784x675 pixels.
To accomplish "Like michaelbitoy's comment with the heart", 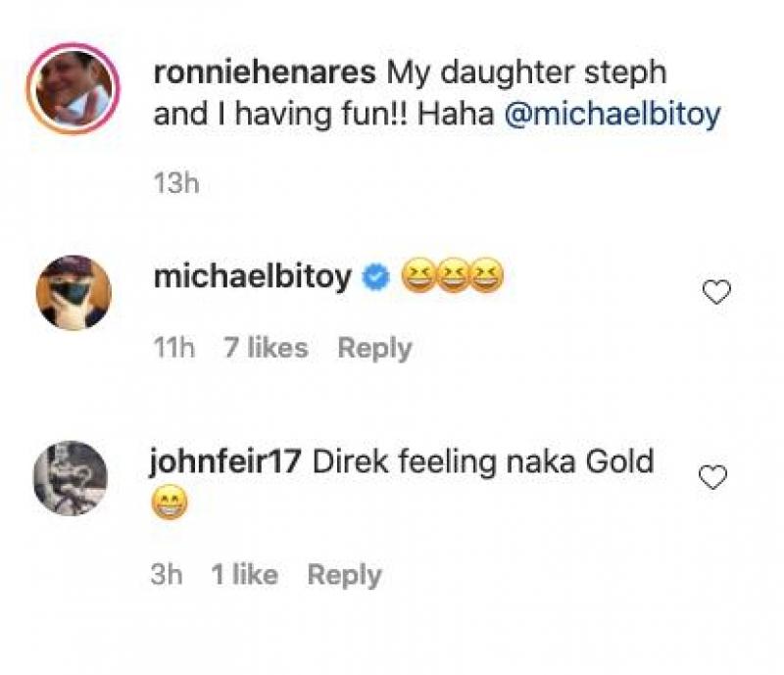I will 718,292.
